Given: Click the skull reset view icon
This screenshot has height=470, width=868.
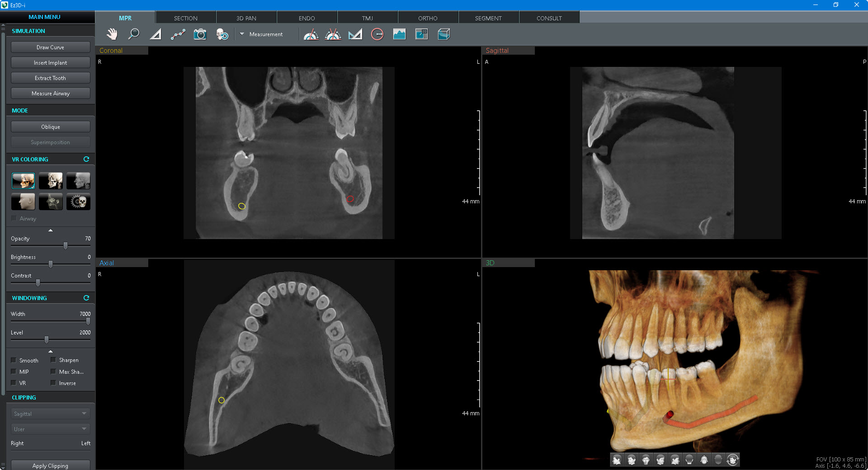Looking at the screenshot, I should click(222, 34).
